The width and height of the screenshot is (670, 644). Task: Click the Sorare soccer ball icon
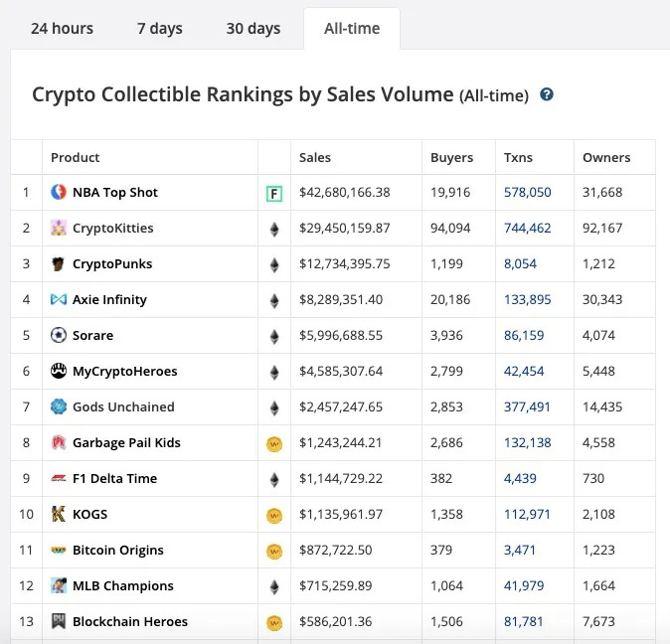tap(59, 335)
